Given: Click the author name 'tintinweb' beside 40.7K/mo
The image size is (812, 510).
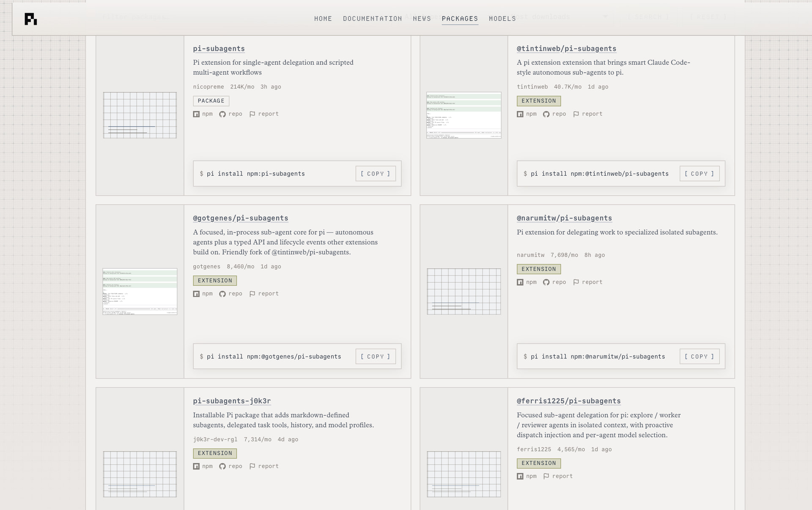Looking at the screenshot, I should coord(532,87).
